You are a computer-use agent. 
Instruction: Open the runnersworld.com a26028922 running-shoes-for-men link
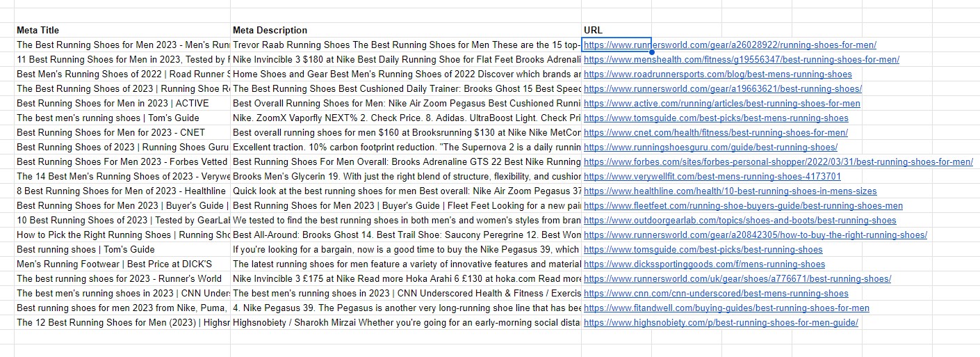coord(730,45)
